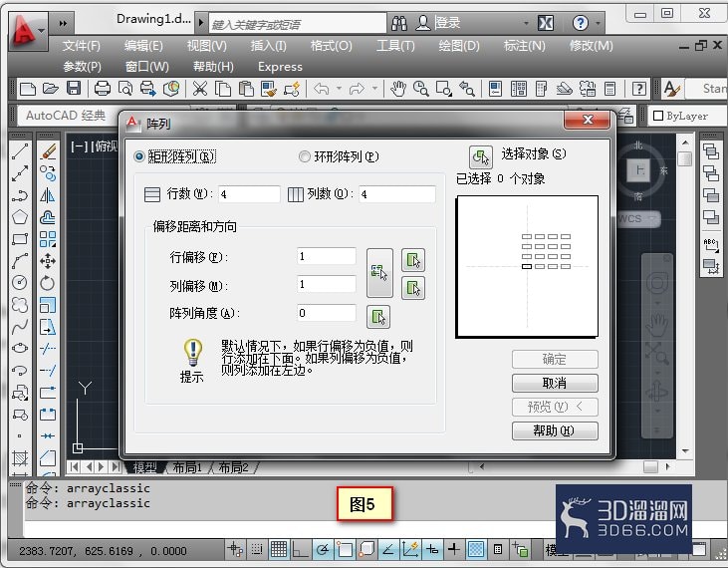Screen dimensions: 728x568
Task: Open the 绘图(D) menu
Action: point(459,46)
